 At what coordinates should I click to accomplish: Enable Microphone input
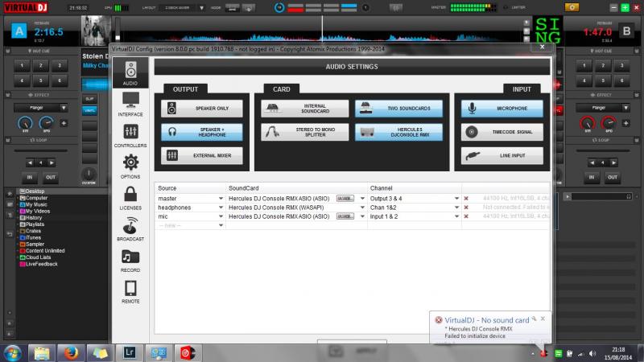point(502,109)
